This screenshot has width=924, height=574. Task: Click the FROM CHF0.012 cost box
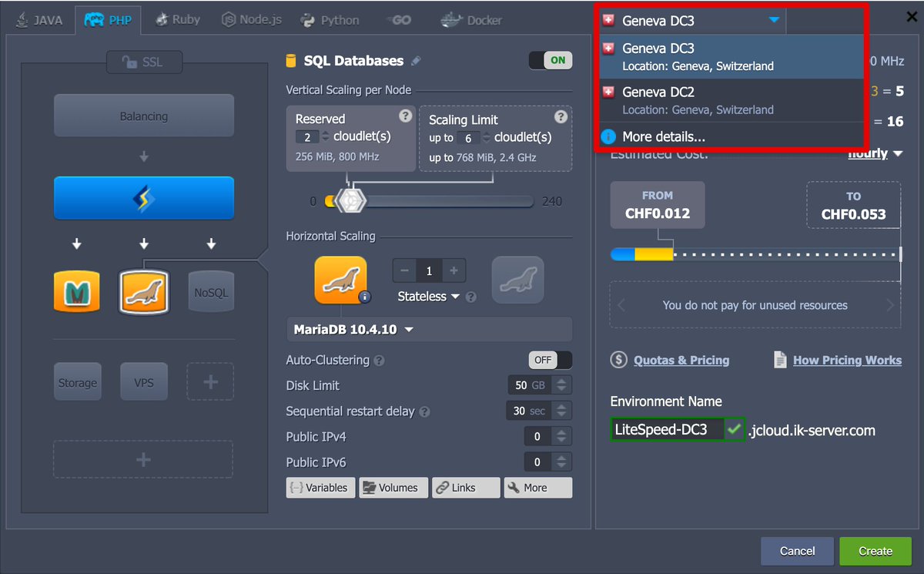(x=658, y=205)
